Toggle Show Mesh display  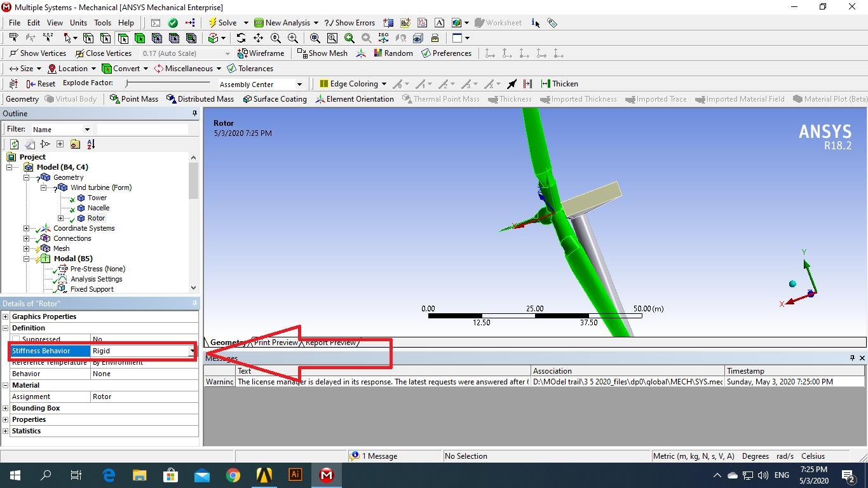322,53
